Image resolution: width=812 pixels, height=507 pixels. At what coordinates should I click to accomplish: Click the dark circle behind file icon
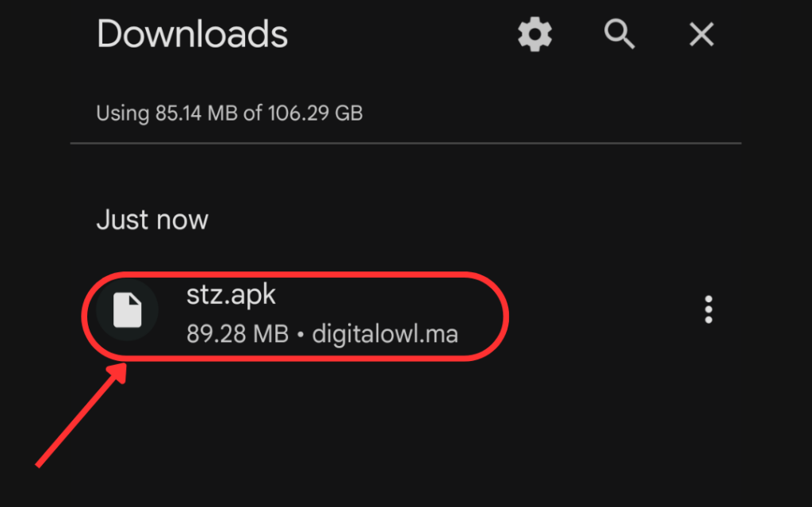tap(128, 310)
